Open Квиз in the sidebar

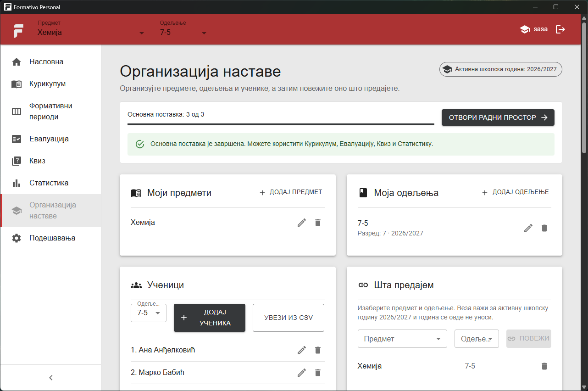[51, 161]
